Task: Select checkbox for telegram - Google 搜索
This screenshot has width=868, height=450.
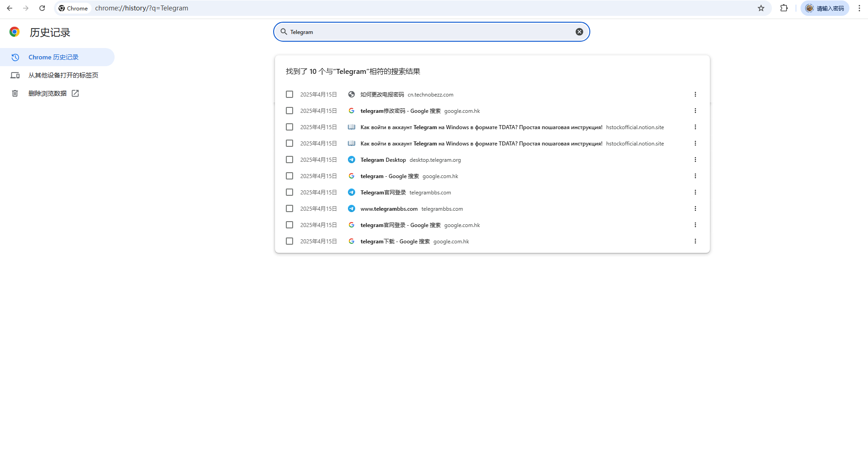Action: click(x=289, y=176)
